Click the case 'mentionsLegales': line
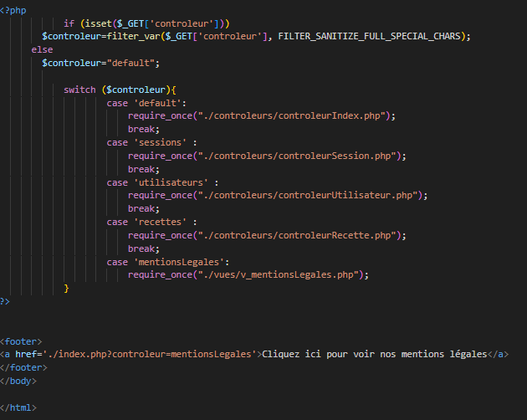This screenshot has height=420, width=527. point(168,262)
